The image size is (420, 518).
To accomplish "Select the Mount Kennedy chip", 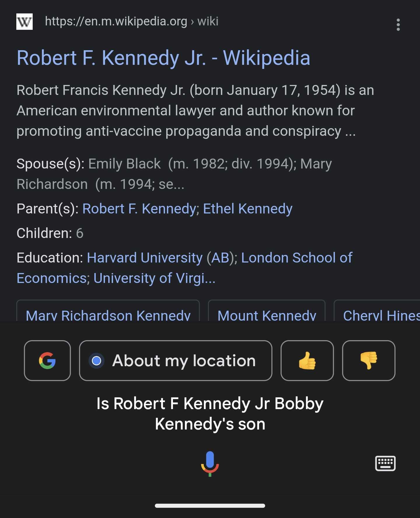I will [267, 311].
